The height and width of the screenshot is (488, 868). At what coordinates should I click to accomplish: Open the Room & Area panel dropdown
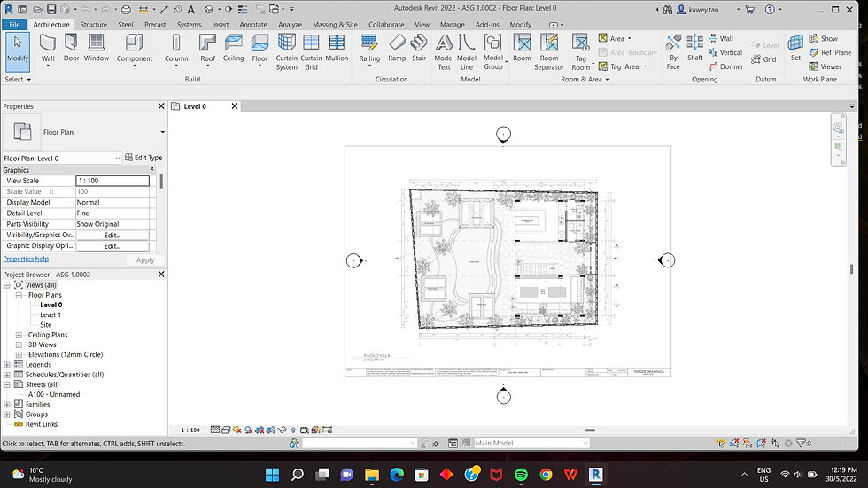click(x=585, y=79)
